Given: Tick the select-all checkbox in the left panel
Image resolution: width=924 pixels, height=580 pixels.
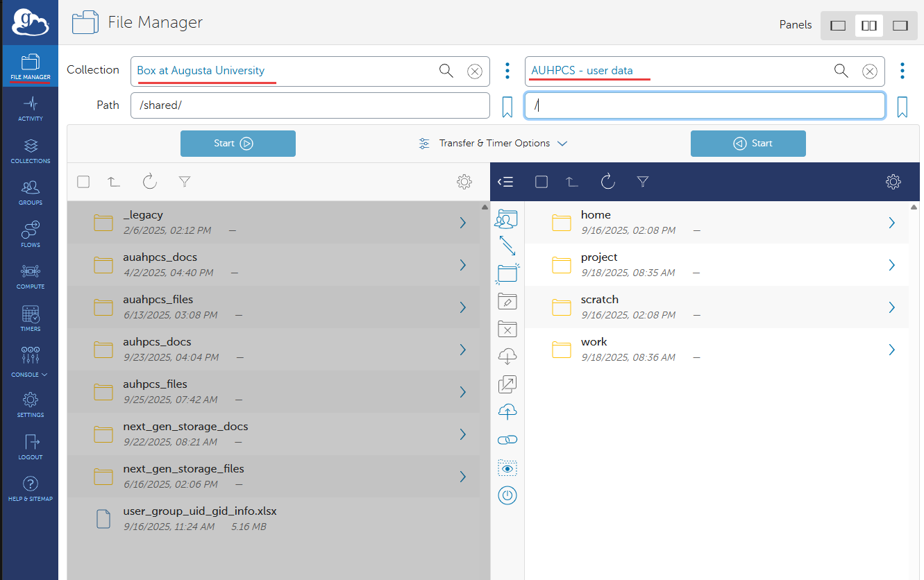Looking at the screenshot, I should click(83, 182).
